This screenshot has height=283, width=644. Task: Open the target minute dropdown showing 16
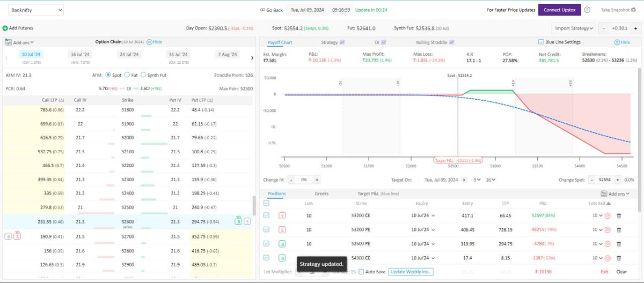(x=491, y=180)
